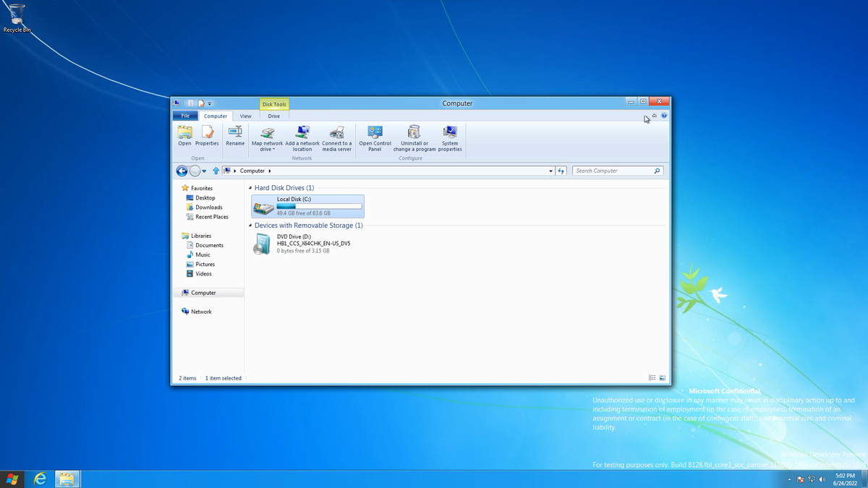Switch to details view in status bar
868x488 pixels.
652,378
